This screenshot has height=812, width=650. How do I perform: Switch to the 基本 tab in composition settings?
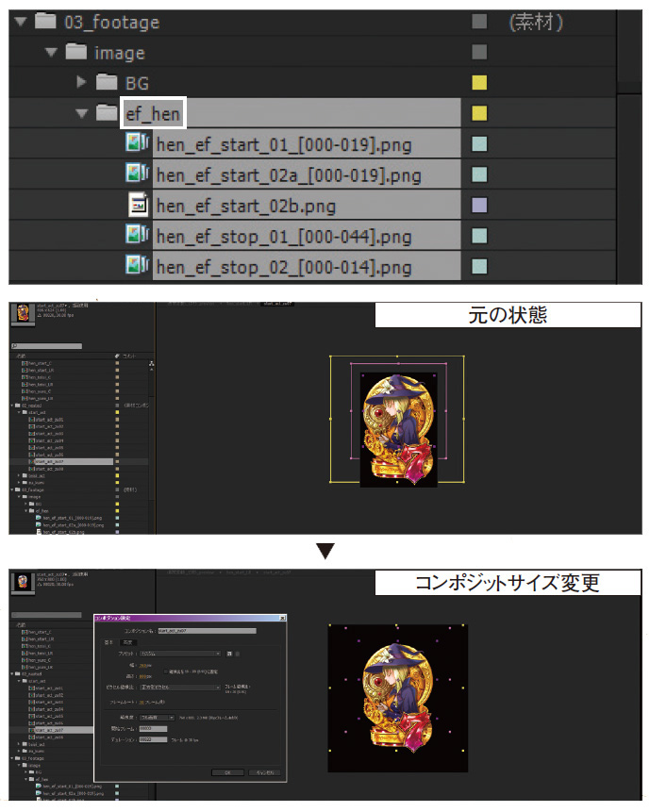108,642
